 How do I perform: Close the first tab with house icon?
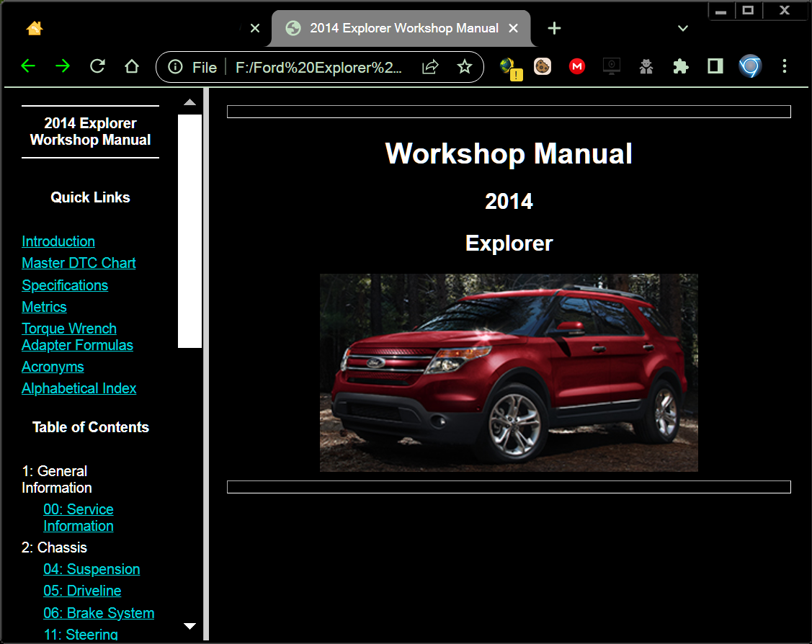click(x=255, y=29)
